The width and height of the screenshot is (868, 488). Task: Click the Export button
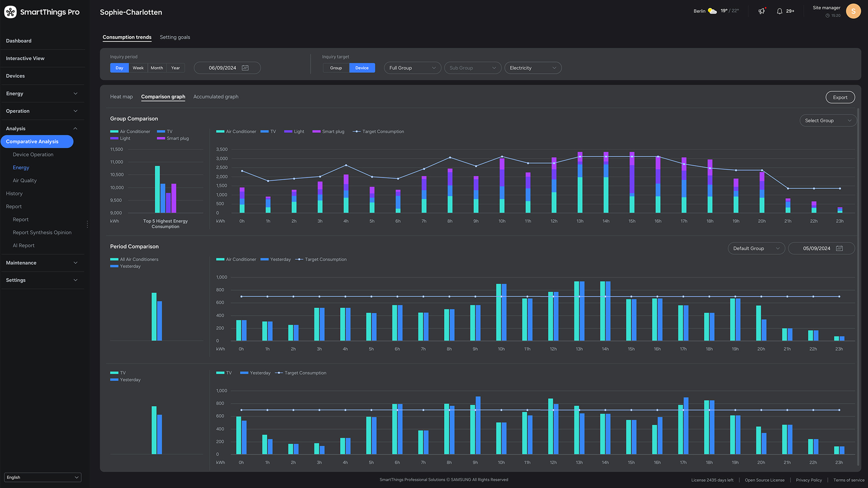pos(840,97)
